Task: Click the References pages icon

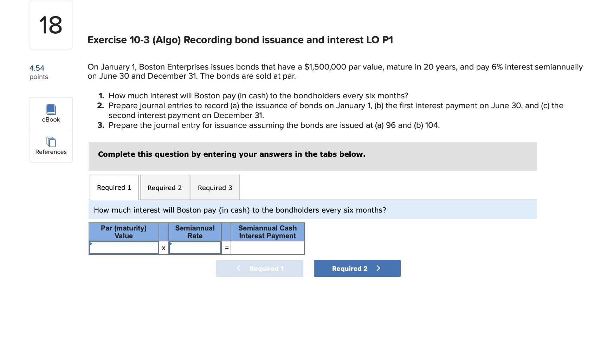Action: [x=51, y=142]
